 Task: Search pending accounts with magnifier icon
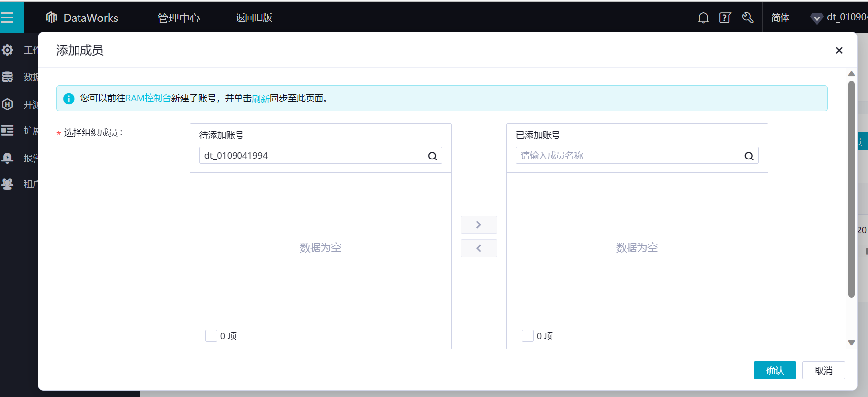pos(433,156)
